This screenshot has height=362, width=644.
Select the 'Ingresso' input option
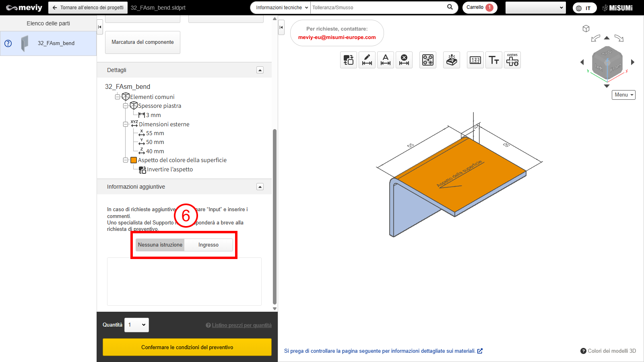(x=208, y=245)
